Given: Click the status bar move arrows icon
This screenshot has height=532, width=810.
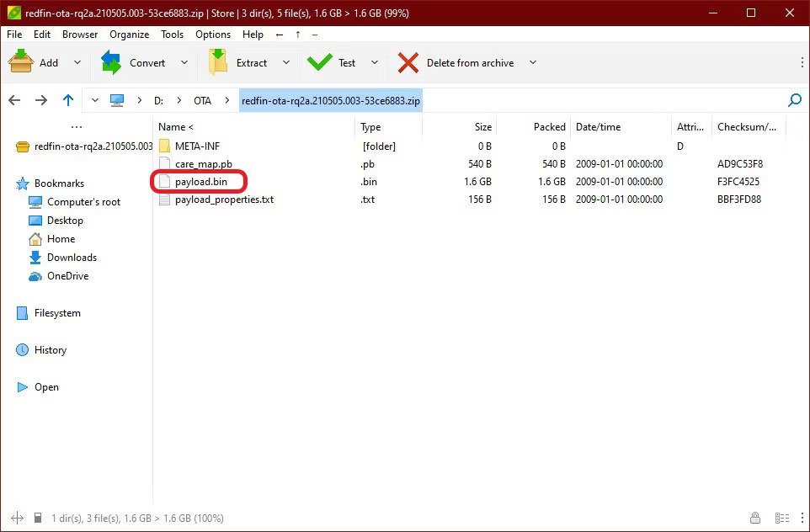Looking at the screenshot, I should (x=17, y=518).
